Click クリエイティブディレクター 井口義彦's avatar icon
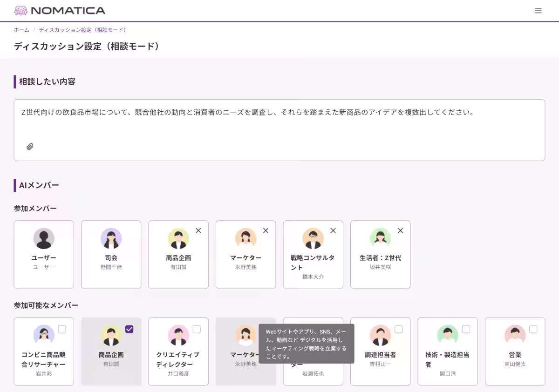 pos(178,335)
